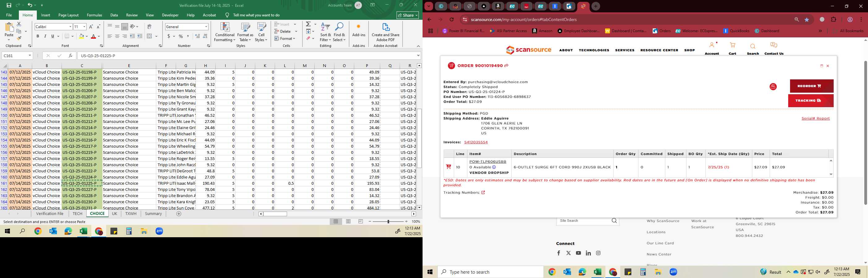The image size is (868, 278).
Task: Save the workbook with the Save icon
Action: [9, 5]
